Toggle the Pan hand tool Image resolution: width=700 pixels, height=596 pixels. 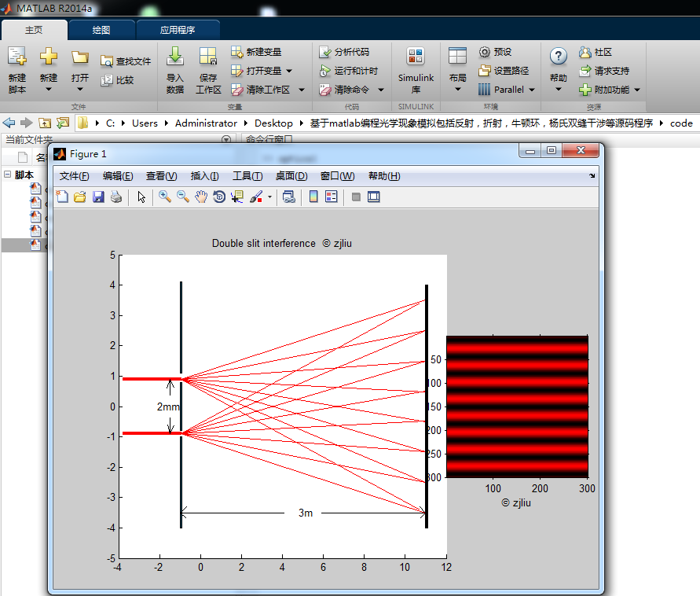(201, 197)
